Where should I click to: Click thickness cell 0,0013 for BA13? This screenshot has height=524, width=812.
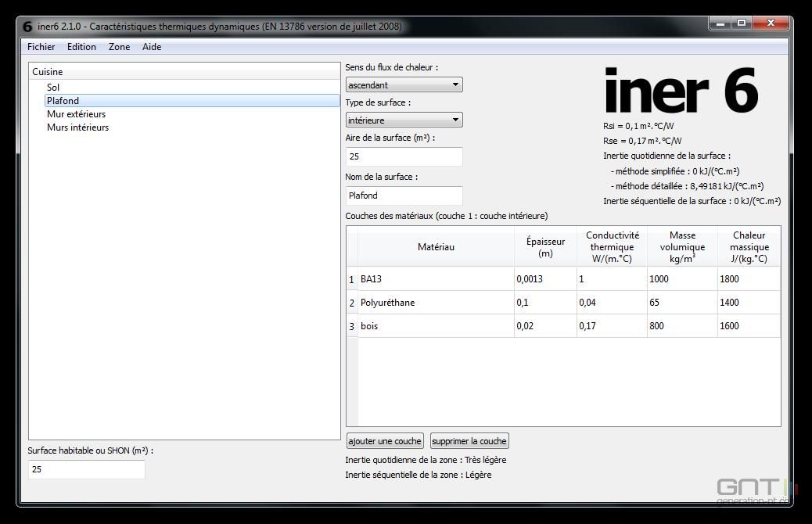[x=545, y=279]
